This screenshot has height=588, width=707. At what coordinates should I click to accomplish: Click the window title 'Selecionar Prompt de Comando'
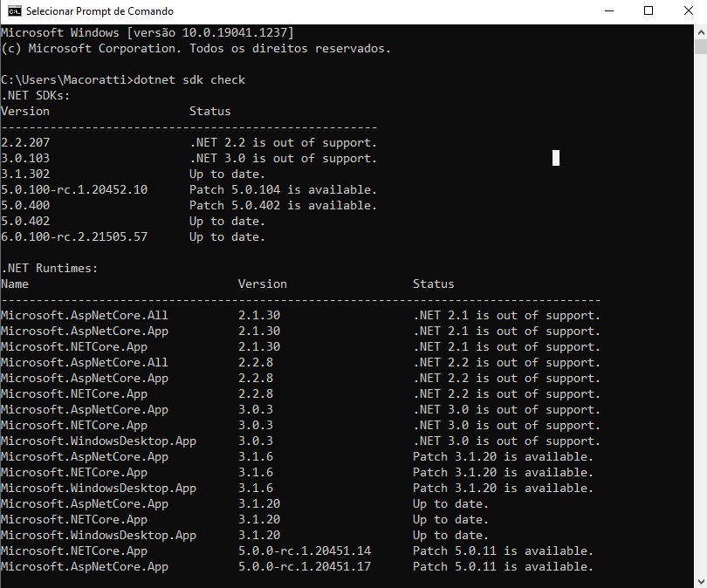(x=100, y=10)
